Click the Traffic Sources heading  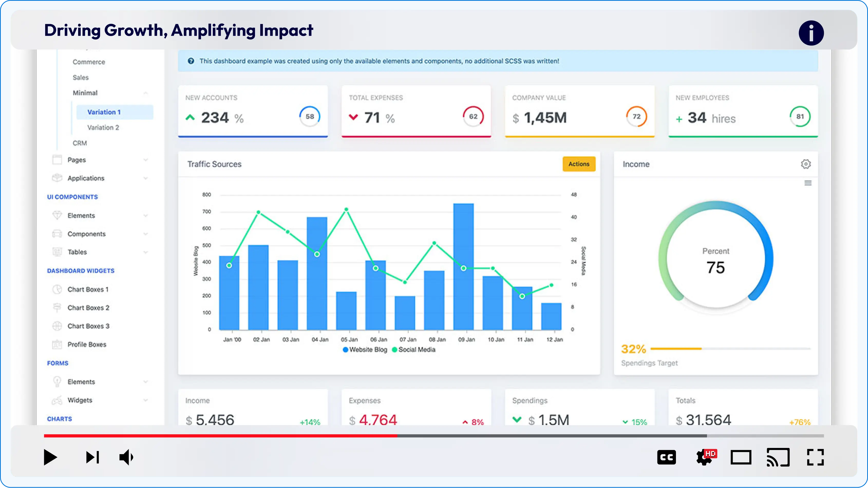tap(214, 164)
